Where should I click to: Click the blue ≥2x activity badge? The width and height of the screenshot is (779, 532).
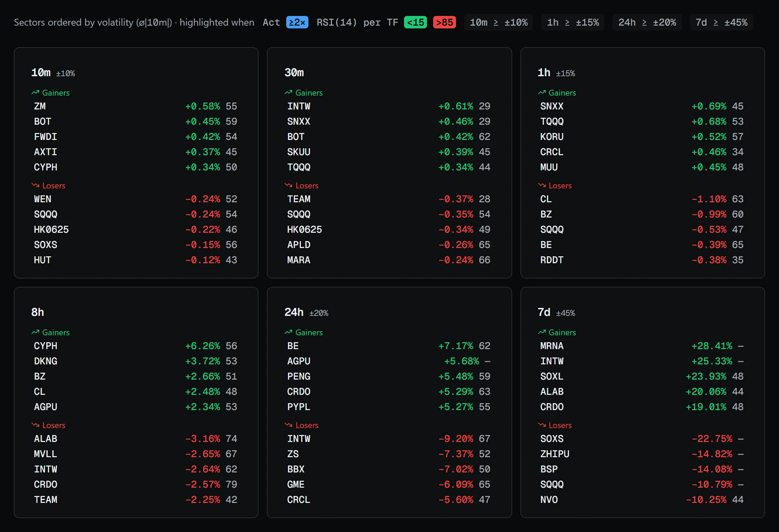tap(297, 23)
